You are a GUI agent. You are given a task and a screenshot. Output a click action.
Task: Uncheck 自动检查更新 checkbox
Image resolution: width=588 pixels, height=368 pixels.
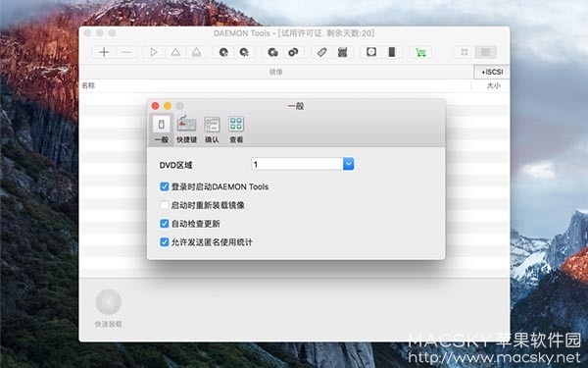pyautogui.click(x=165, y=224)
